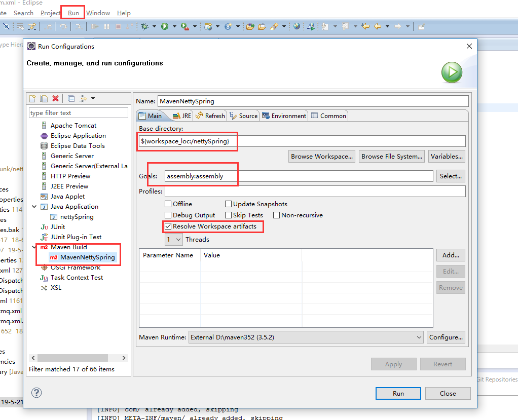The image size is (518, 420).
Task: Click the Pin Editor icon at toolbar end
Action: [x=421, y=27]
